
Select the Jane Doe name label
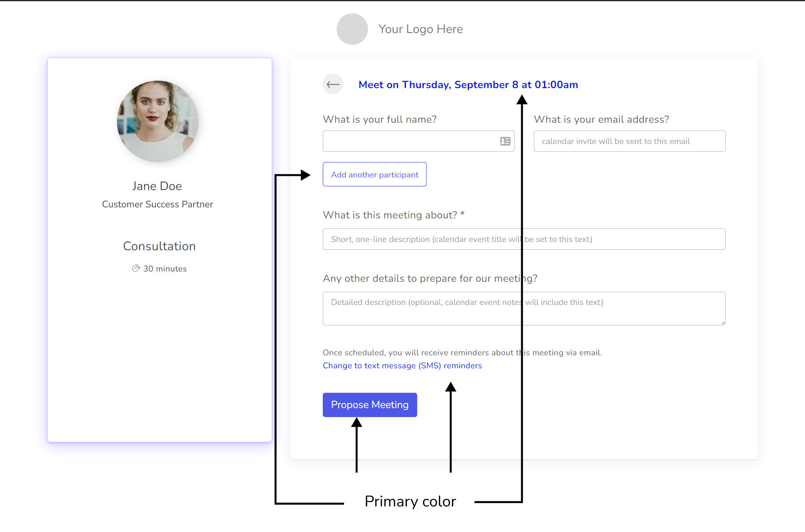157,186
